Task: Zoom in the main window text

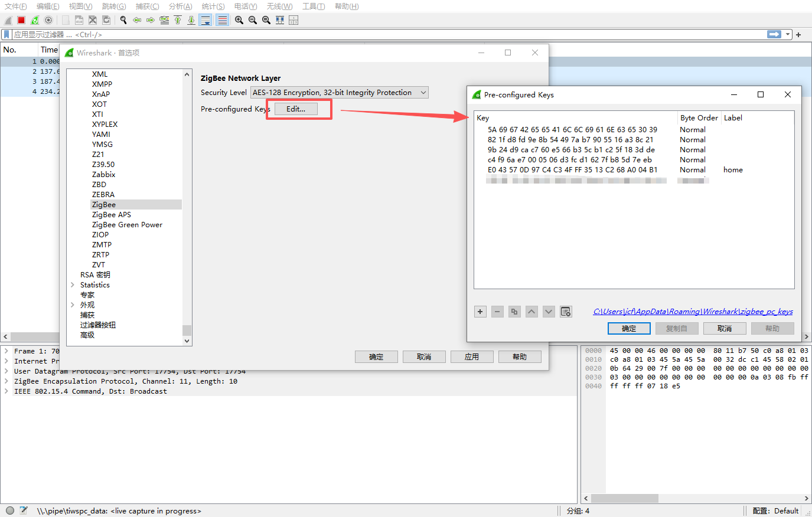Action: coord(239,20)
